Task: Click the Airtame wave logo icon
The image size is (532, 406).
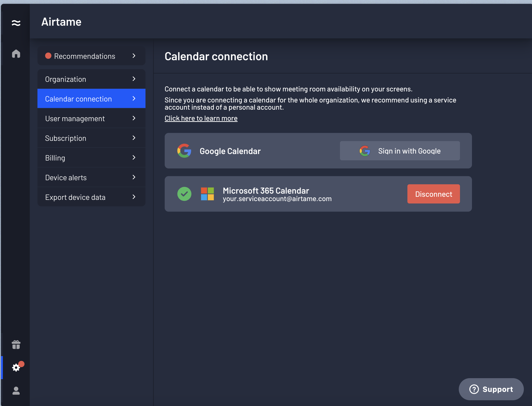Action: tap(16, 23)
